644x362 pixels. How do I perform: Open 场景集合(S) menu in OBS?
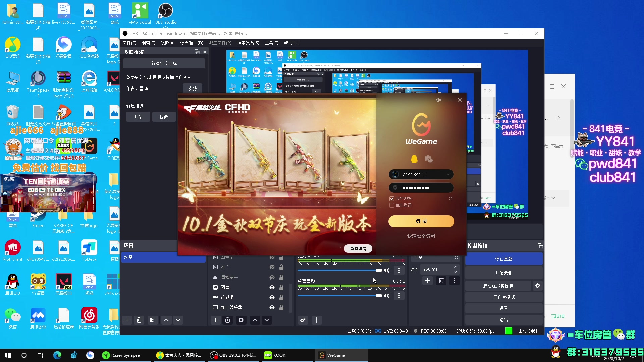tap(248, 43)
